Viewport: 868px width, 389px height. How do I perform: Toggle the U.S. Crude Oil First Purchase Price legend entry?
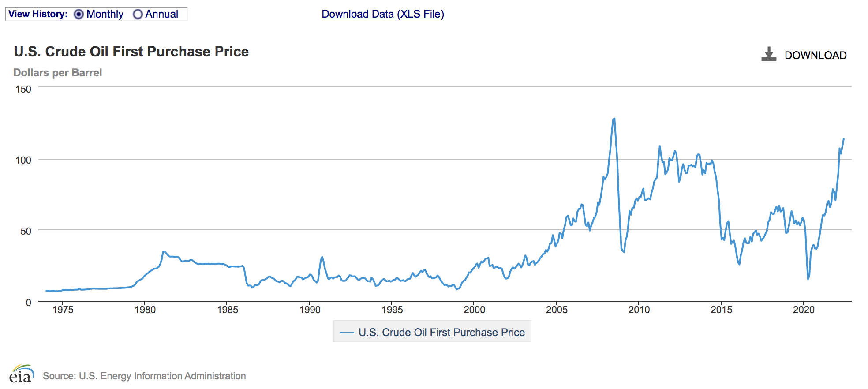(x=432, y=332)
